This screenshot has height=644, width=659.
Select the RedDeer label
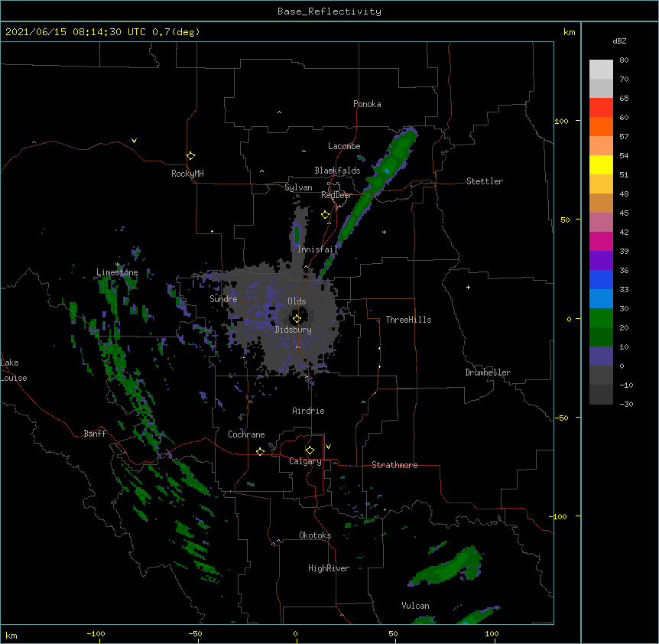(x=336, y=195)
